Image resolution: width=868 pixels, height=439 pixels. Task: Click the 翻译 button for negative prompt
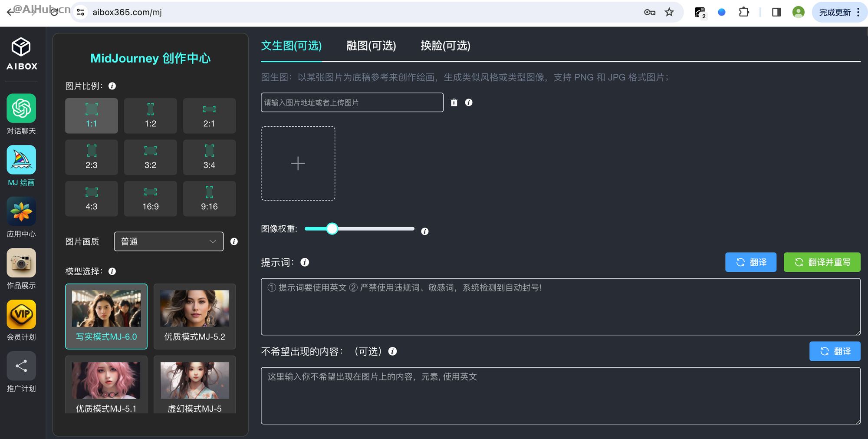pyautogui.click(x=835, y=351)
